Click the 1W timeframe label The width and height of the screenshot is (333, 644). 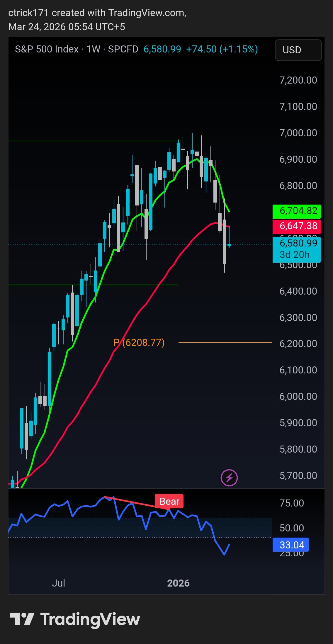(94, 49)
